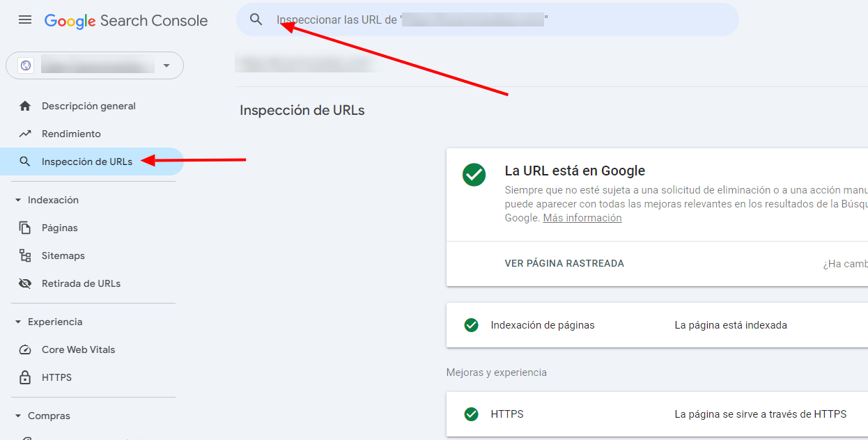This screenshot has height=440, width=868.
Task: Click the home icon beside Descripción general
Action: pos(25,106)
